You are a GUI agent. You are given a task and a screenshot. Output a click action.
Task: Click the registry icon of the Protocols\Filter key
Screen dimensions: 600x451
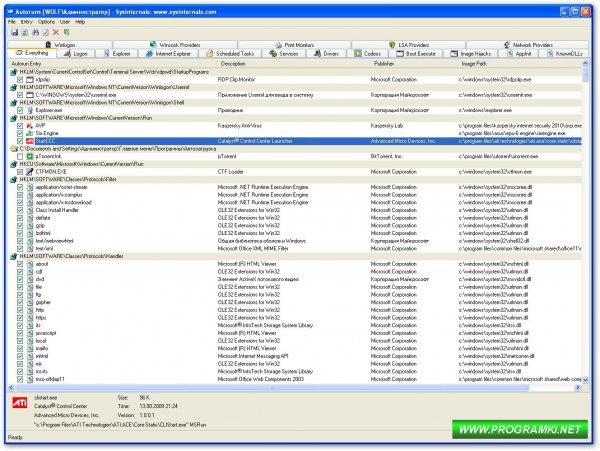point(14,179)
